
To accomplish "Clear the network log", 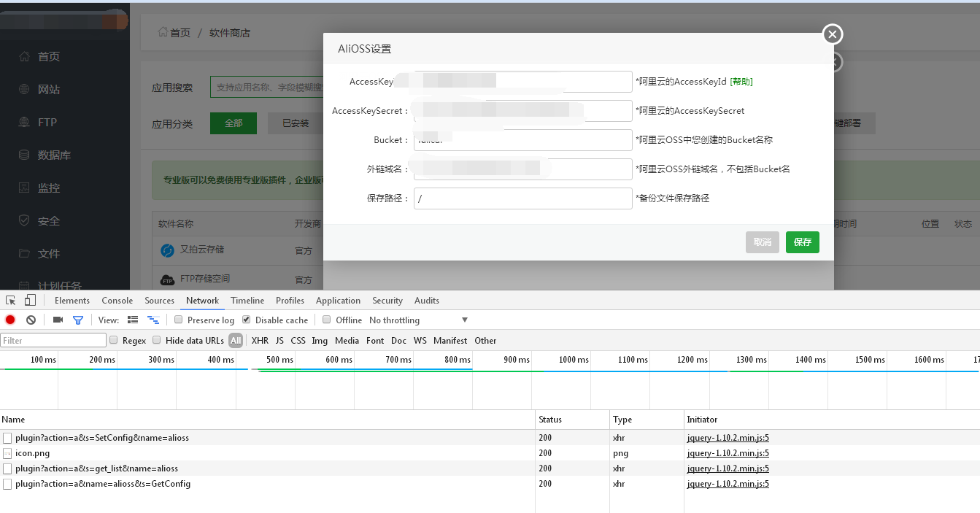I will (31, 320).
